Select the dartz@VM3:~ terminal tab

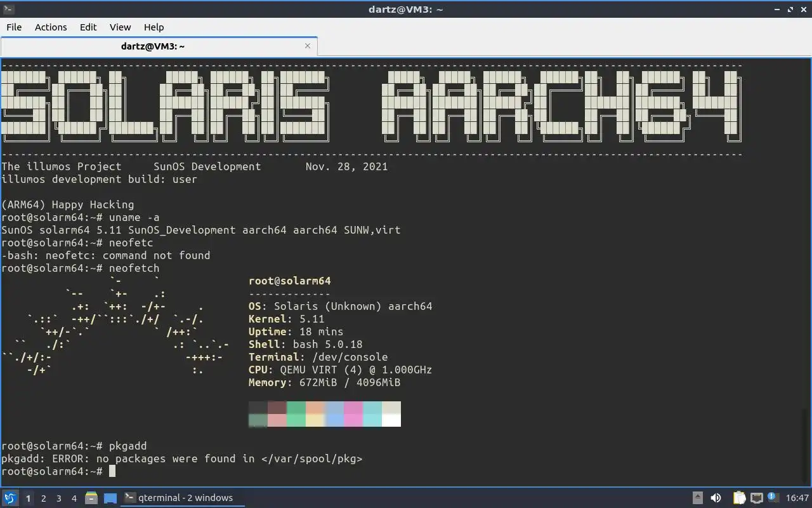pyautogui.click(x=159, y=46)
